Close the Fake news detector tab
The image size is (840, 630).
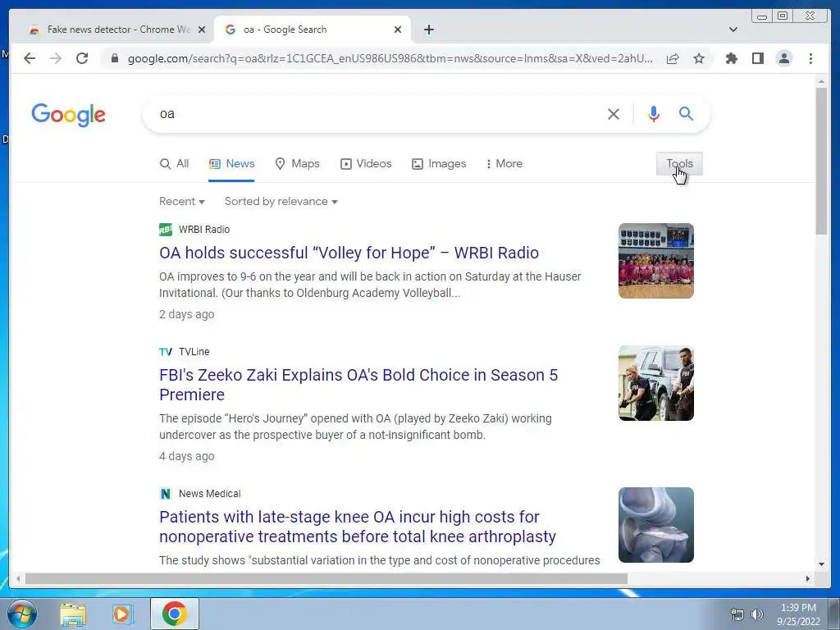click(x=202, y=30)
